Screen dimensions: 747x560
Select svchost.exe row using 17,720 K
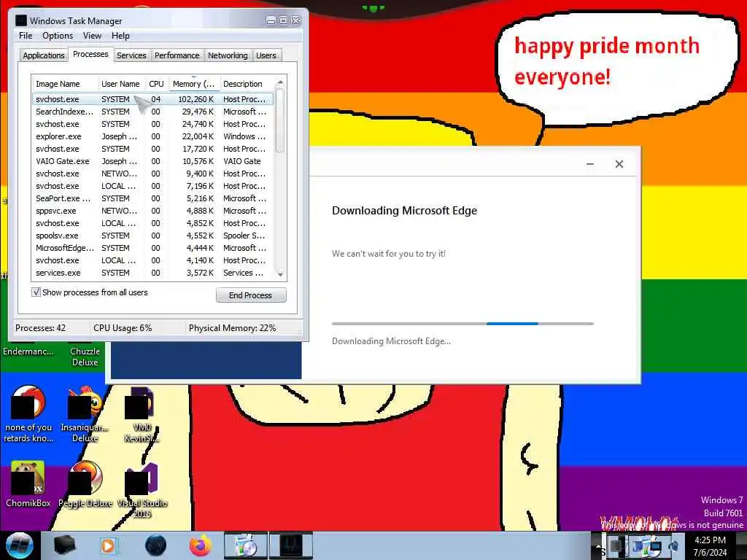152,149
